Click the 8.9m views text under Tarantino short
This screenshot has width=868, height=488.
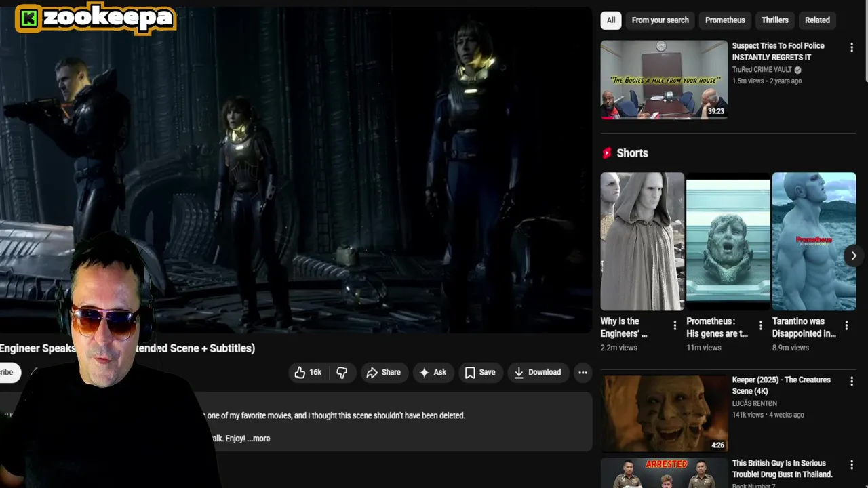pos(790,348)
